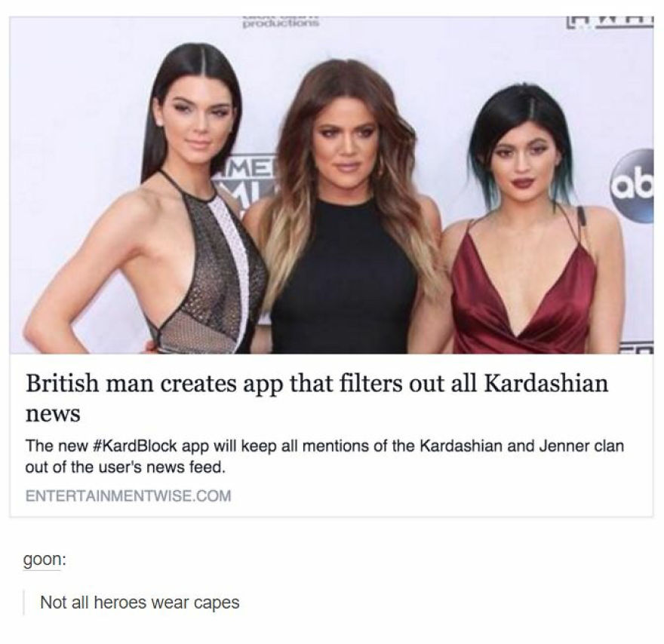
Task: Click the article description summary text
Action: pos(324,456)
